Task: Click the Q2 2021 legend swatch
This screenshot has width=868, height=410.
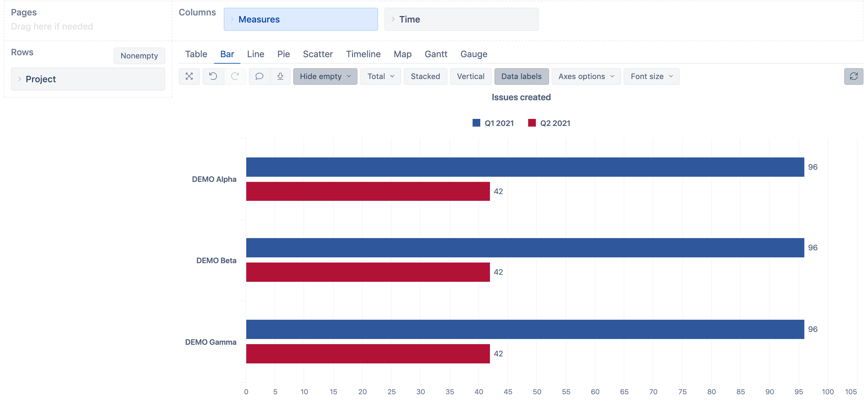Action: pyautogui.click(x=532, y=123)
